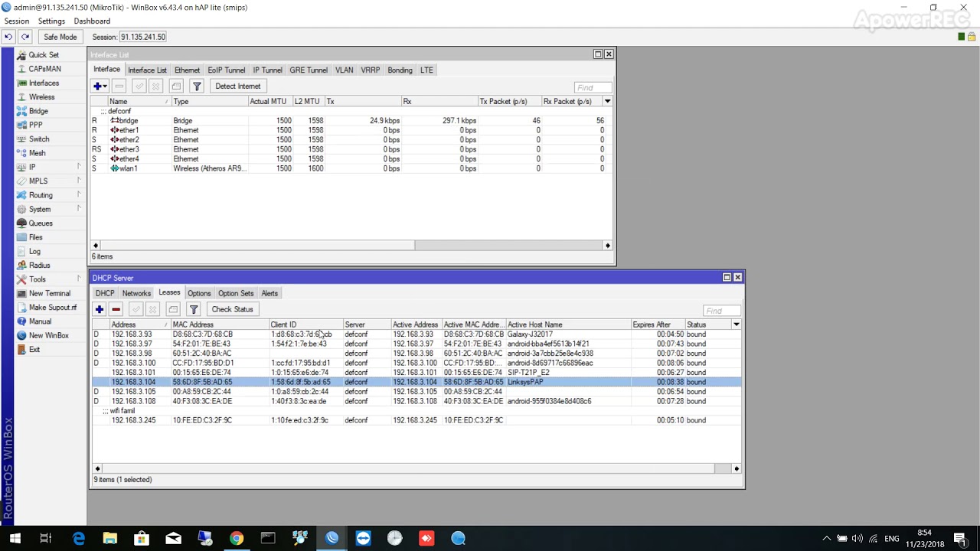
Task: Click filter icon in Interface List
Action: [x=197, y=86]
